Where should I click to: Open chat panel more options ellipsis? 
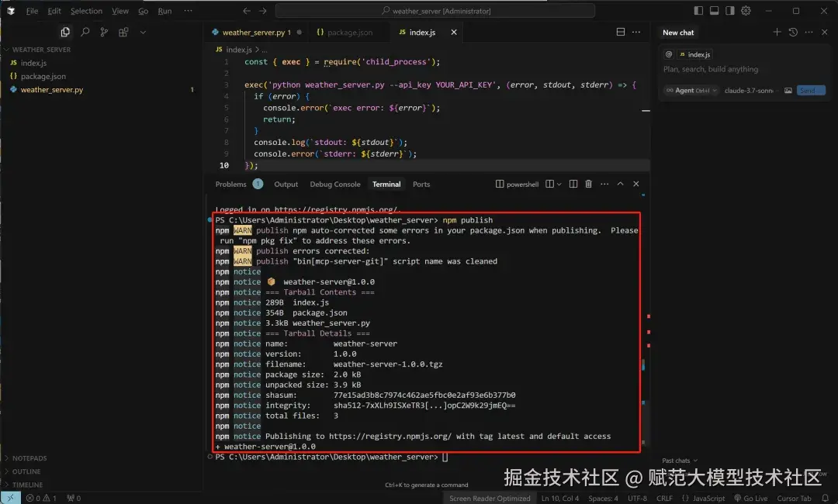(809, 32)
